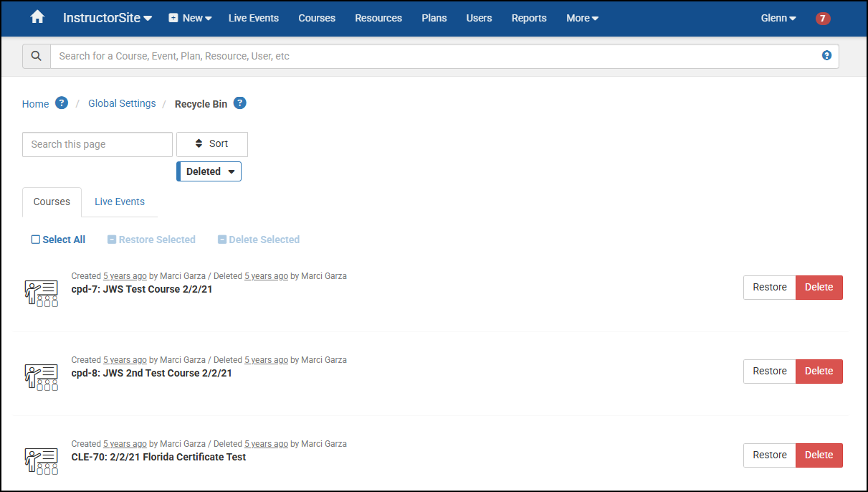This screenshot has width=868, height=492.
Task: Click course icon for cpd-8 JWS 2nd Test Course
Action: pyautogui.click(x=42, y=377)
